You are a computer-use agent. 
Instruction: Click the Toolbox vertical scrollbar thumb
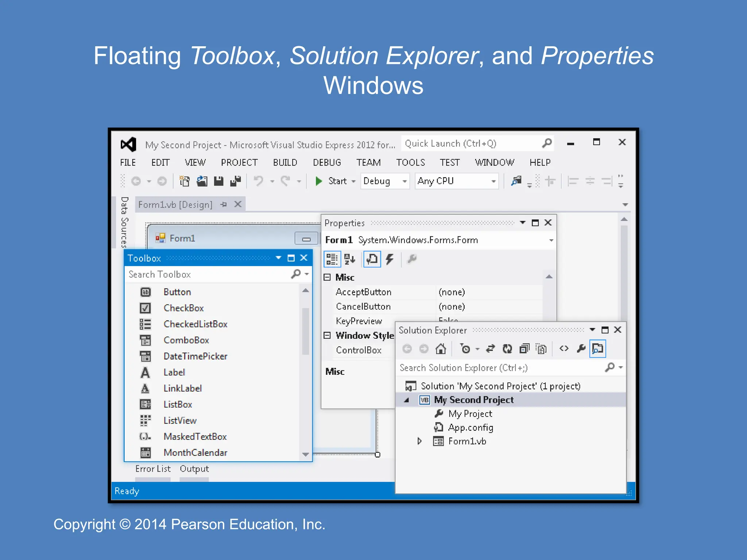point(306,331)
